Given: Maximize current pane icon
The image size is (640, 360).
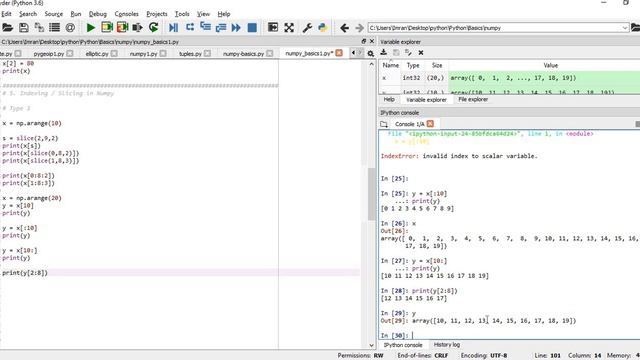Looking at the screenshot, I should (273, 27).
